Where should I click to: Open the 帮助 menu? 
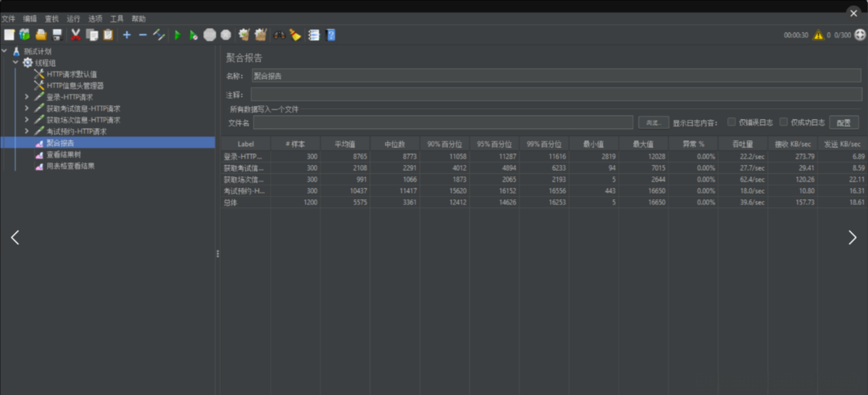(139, 19)
